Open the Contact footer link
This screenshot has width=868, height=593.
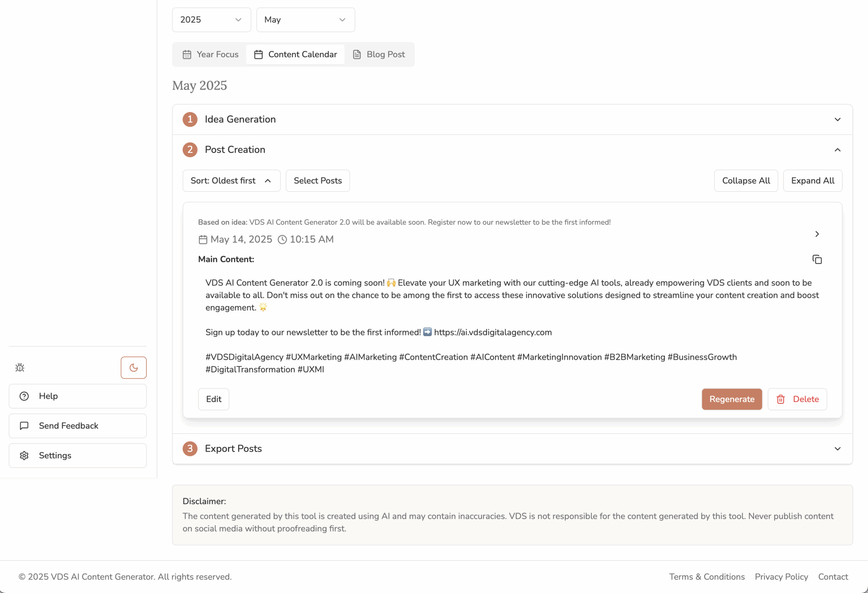[x=833, y=577]
